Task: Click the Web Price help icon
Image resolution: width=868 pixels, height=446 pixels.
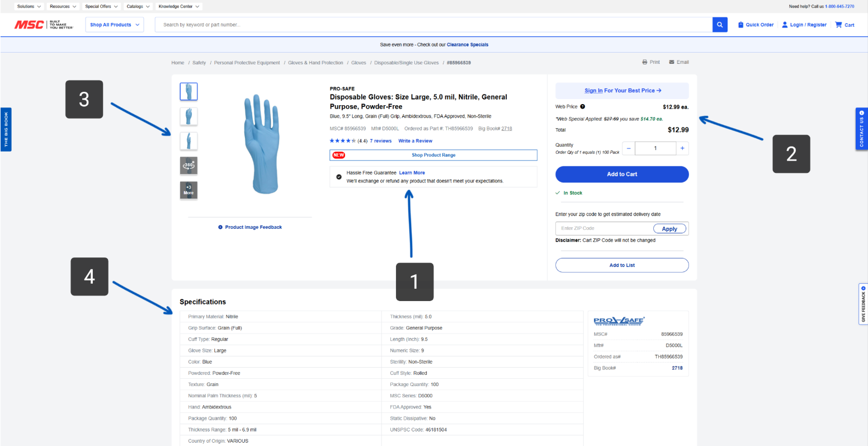Action: [583, 106]
